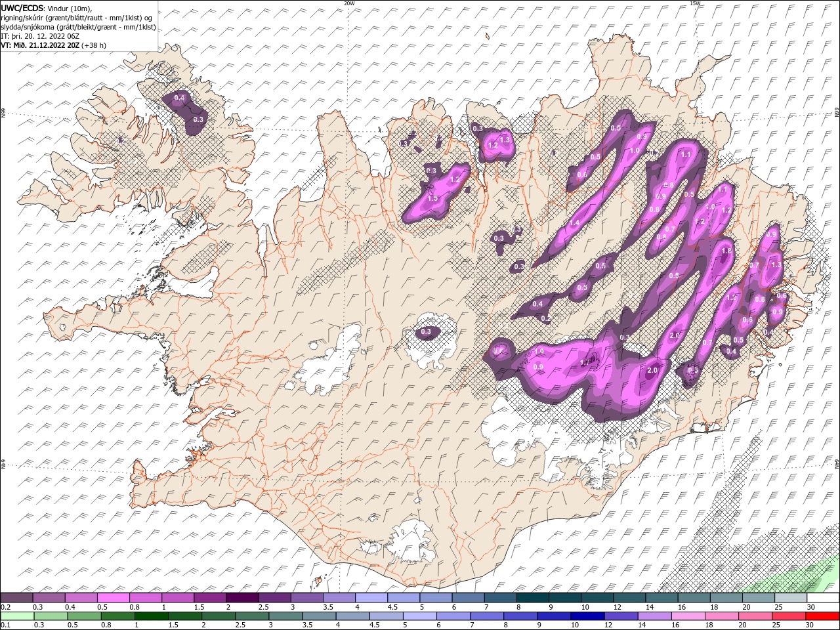Click the rain-scale swatch between 7 and 8
Viewport: 840px width, 630px height.
pyautogui.click(x=487, y=616)
